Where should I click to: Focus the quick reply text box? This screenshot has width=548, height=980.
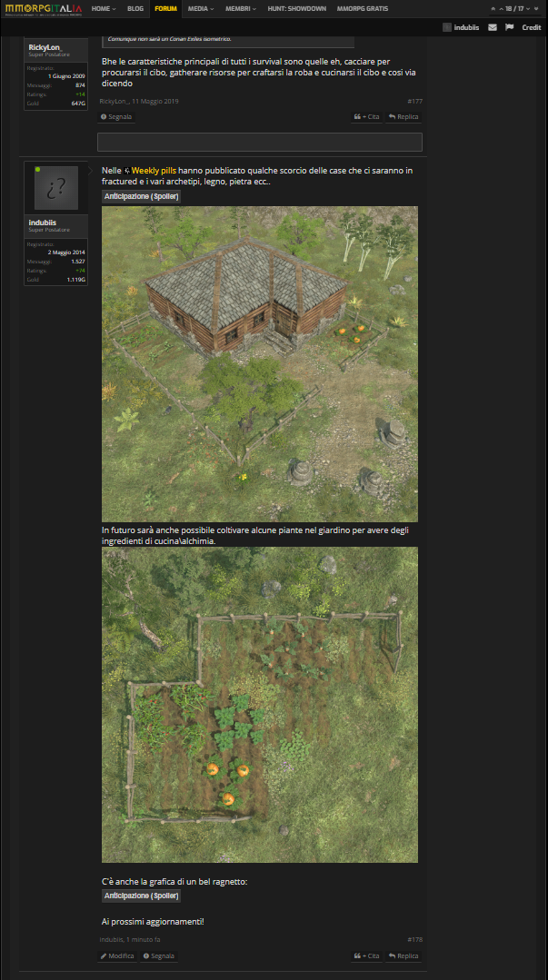(260, 142)
